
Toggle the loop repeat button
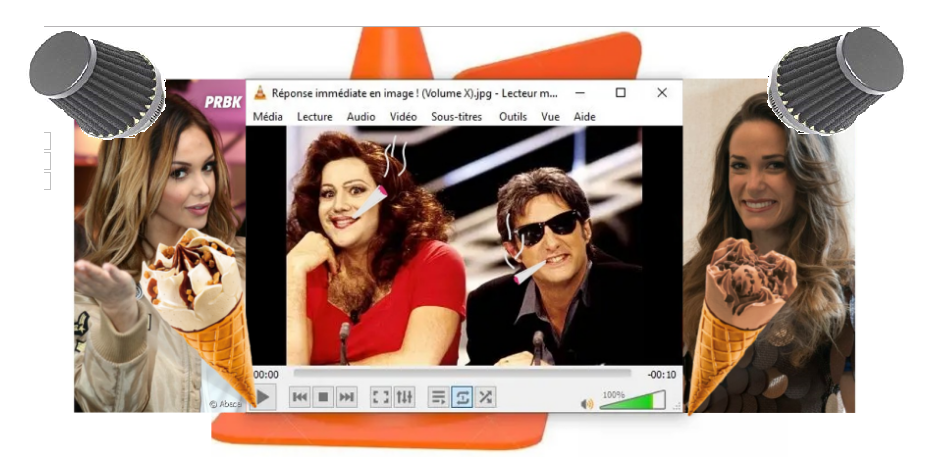pyautogui.click(x=462, y=397)
